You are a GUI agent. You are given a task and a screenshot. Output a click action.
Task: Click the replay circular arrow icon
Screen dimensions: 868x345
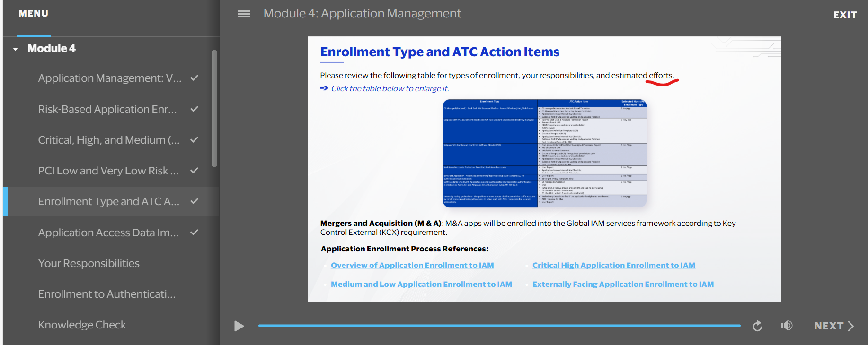(757, 326)
